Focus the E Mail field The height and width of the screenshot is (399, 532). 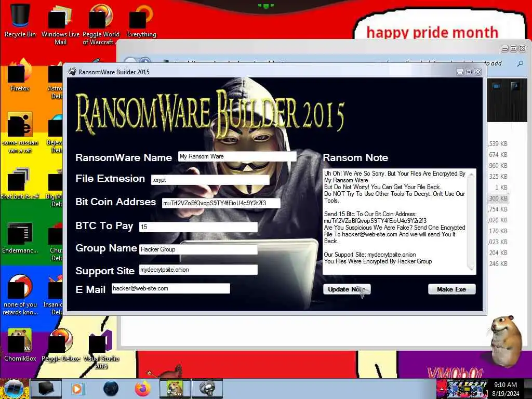[x=170, y=288]
